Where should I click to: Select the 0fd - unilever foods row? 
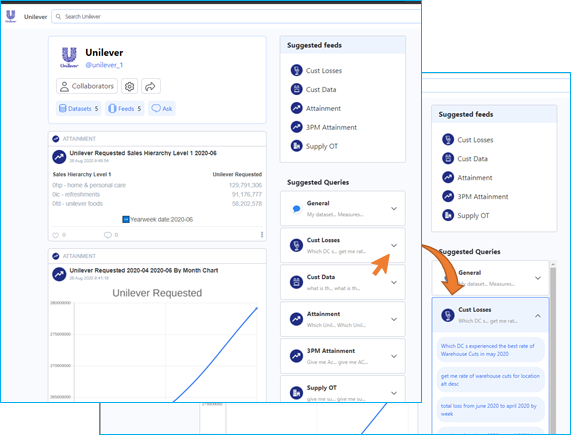click(157, 203)
